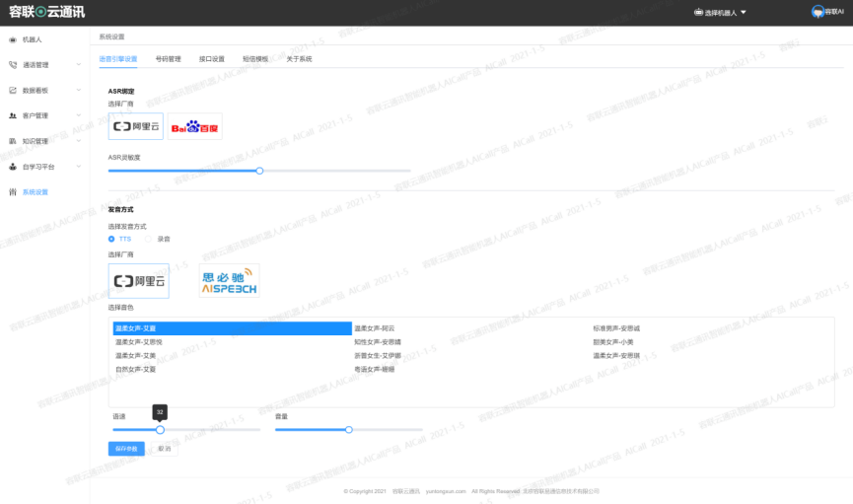Select voice 知性女声-安思婧
Viewport: 853px width, 504px height.
[x=378, y=342]
